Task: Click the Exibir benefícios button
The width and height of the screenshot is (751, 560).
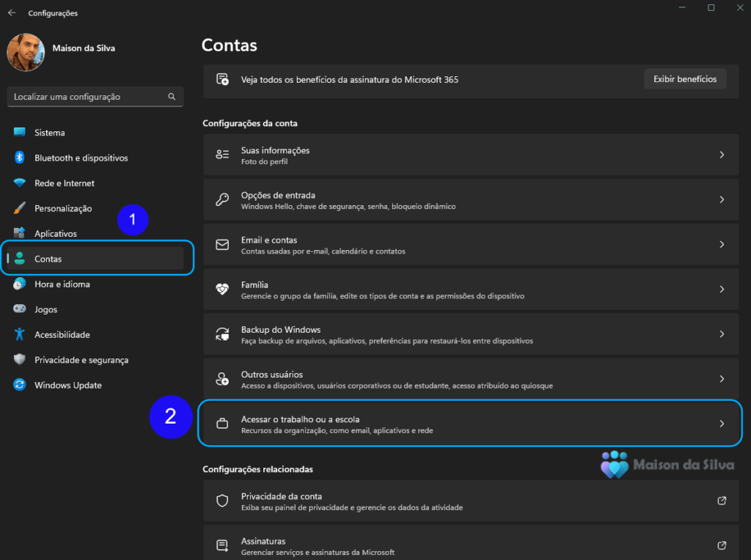Action: pos(685,79)
